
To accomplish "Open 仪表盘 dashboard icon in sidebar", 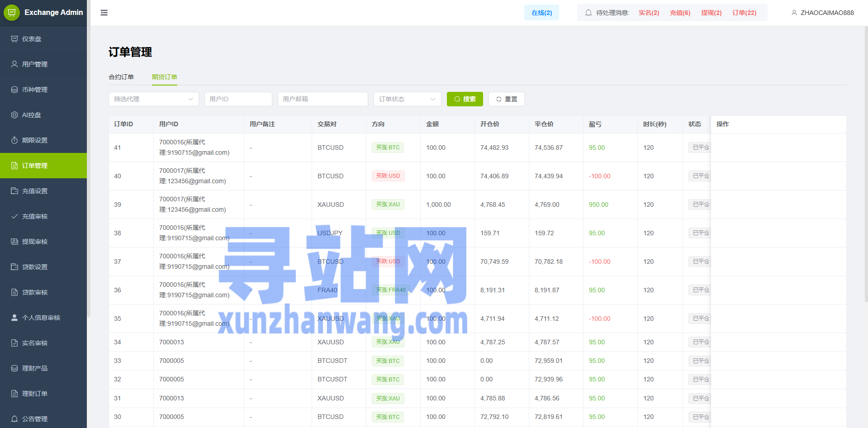I will tap(14, 39).
